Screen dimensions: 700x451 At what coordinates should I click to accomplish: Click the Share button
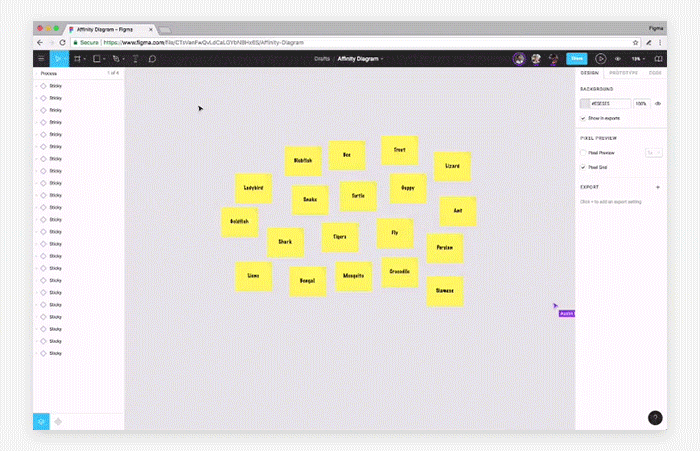pos(577,58)
